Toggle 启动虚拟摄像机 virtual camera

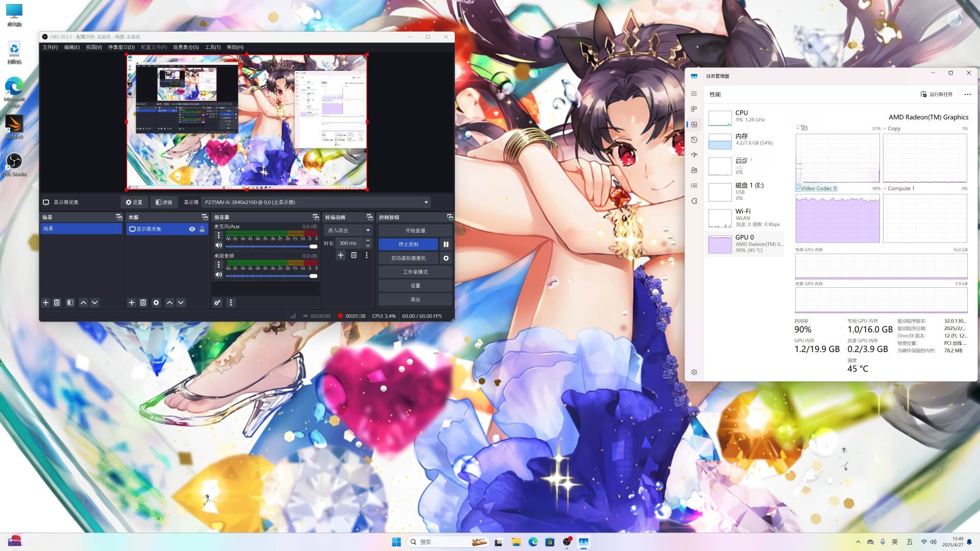(408, 258)
